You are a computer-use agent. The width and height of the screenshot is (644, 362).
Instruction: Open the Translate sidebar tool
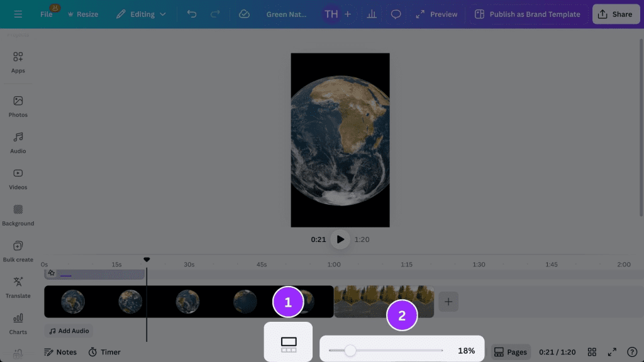[x=18, y=287]
